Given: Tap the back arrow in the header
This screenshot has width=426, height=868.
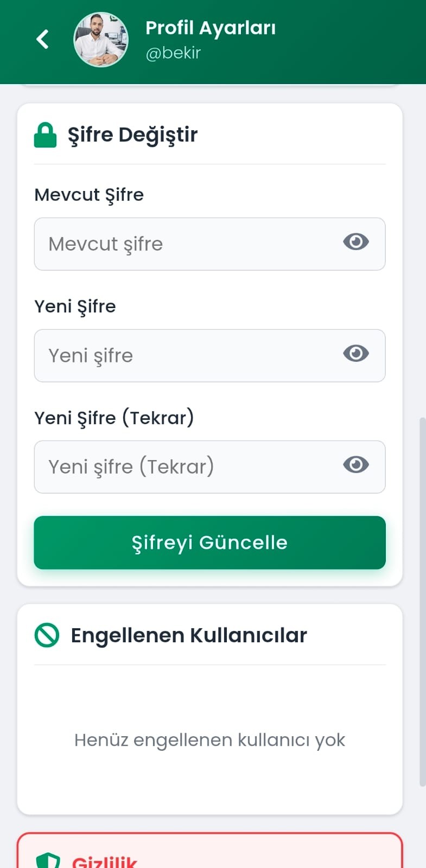Looking at the screenshot, I should [x=42, y=39].
